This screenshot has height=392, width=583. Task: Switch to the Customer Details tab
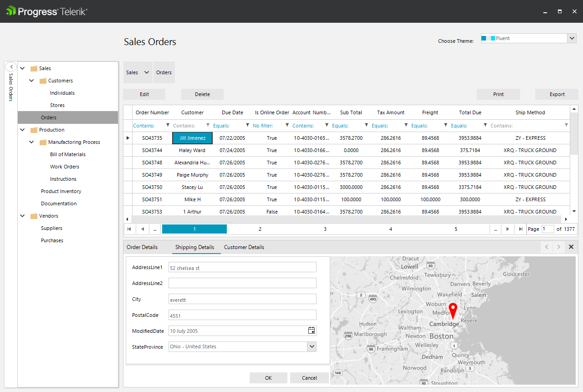point(244,247)
